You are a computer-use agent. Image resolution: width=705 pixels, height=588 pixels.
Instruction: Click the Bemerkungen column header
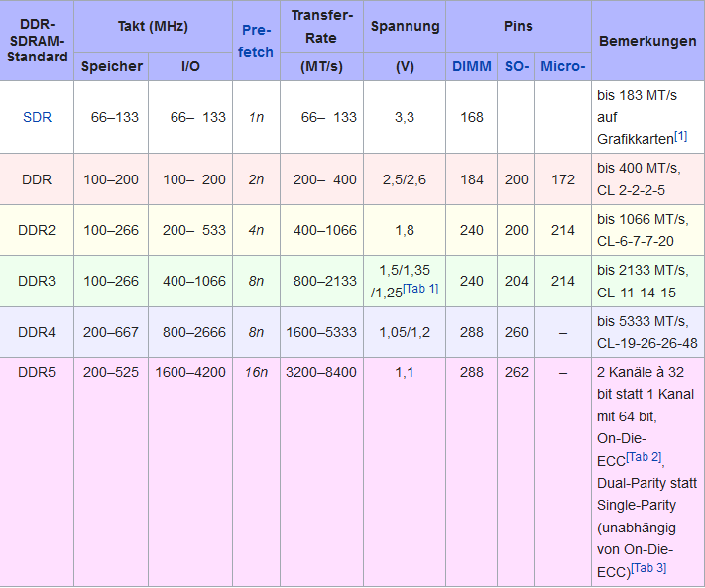click(x=646, y=42)
